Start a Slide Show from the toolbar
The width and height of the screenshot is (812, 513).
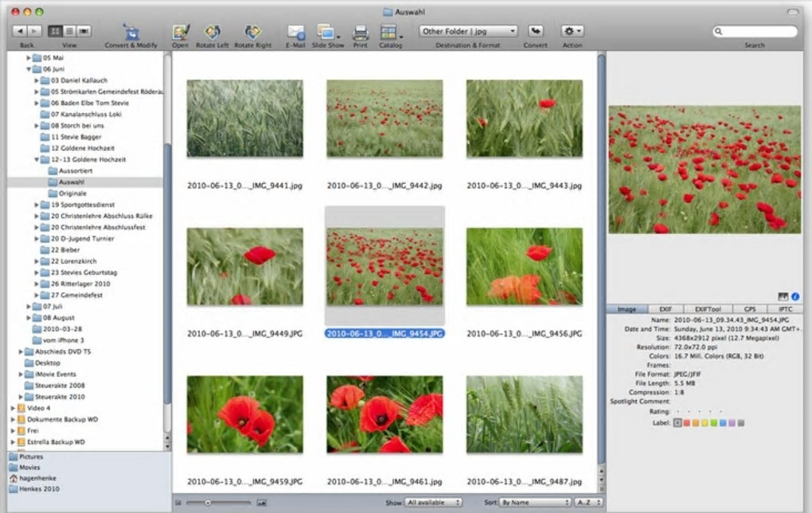coord(326,33)
